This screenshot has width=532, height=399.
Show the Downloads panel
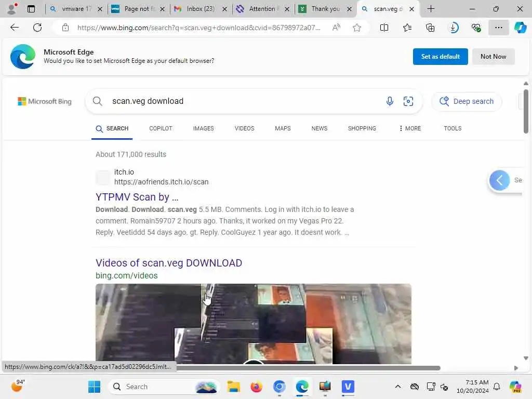click(454, 28)
